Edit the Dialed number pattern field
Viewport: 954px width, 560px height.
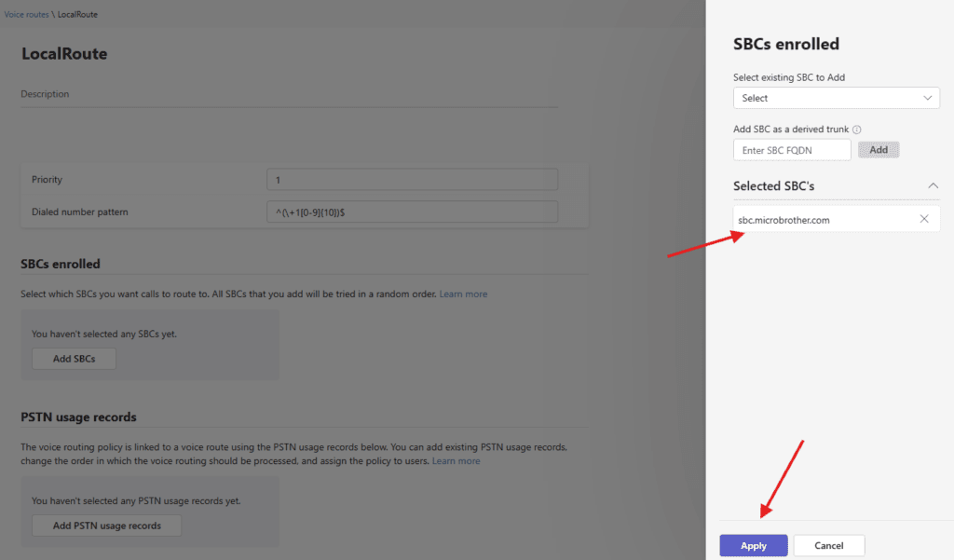(x=412, y=212)
